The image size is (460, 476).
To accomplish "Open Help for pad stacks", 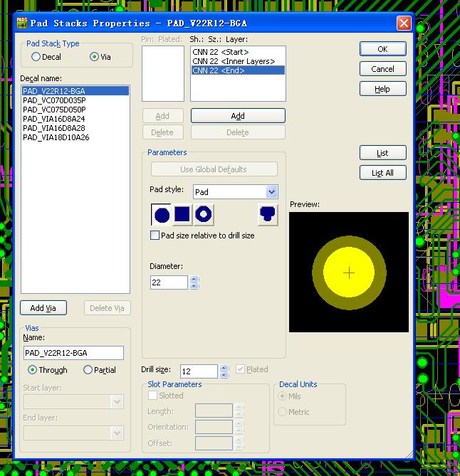I will [383, 89].
